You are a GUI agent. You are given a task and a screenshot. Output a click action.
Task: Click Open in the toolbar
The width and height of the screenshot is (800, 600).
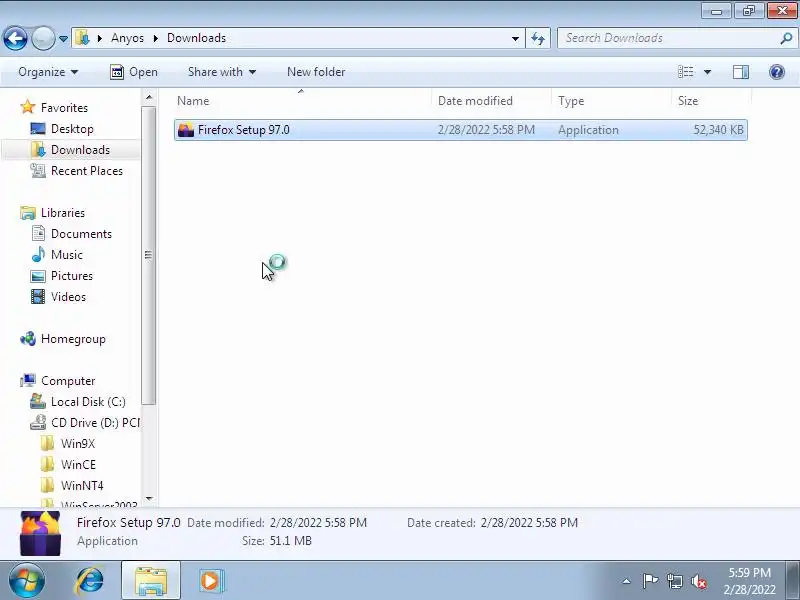coord(134,72)
